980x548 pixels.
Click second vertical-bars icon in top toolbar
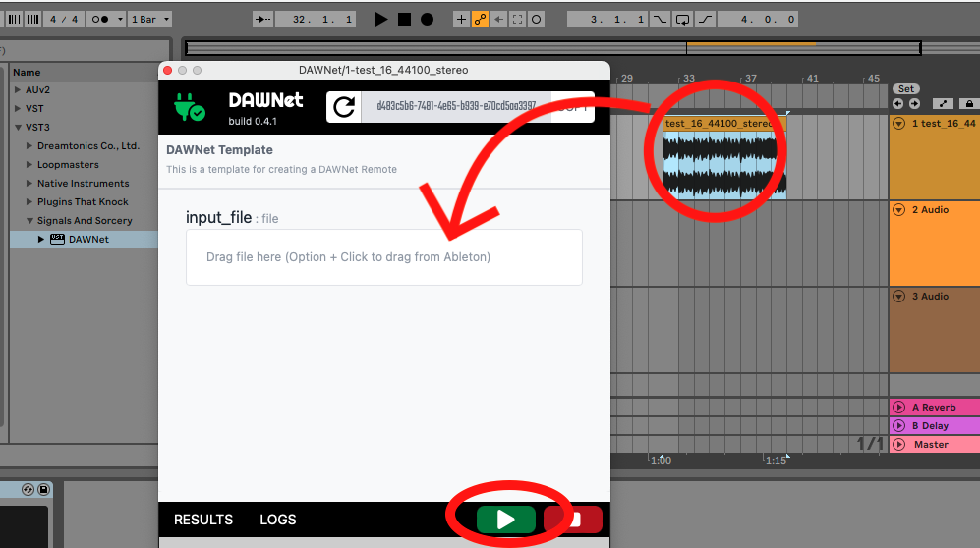pos(32,20)
